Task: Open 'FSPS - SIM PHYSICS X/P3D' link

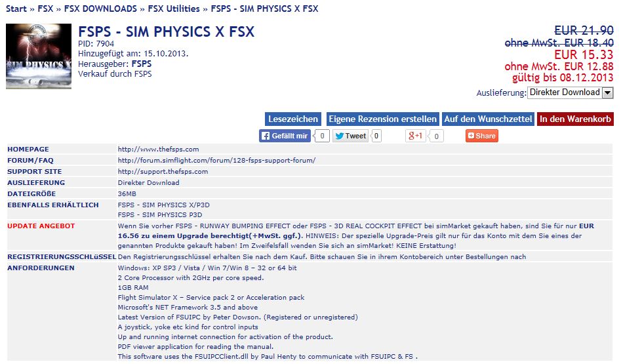Action: (163, 205)
